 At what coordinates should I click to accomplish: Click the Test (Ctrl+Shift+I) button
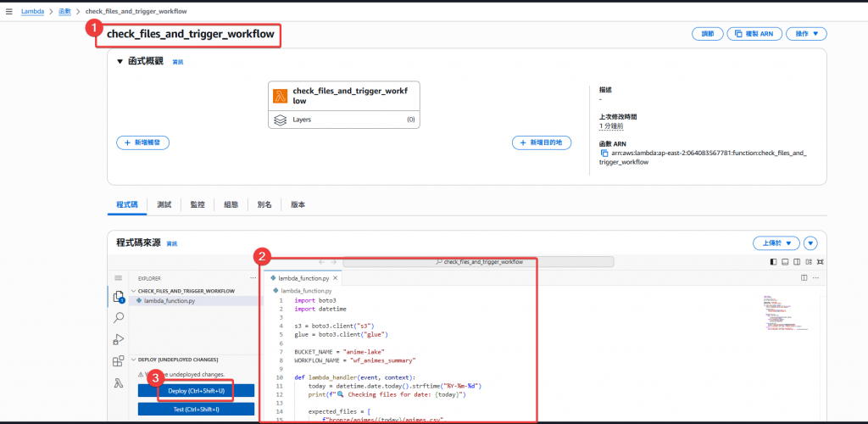pyautogui.click(x=196, y=409)
